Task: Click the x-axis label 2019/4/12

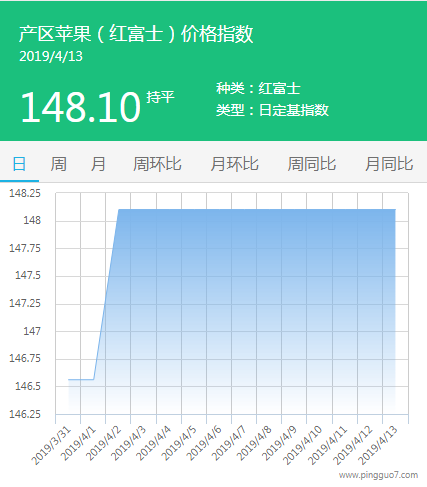Action: 353,445
